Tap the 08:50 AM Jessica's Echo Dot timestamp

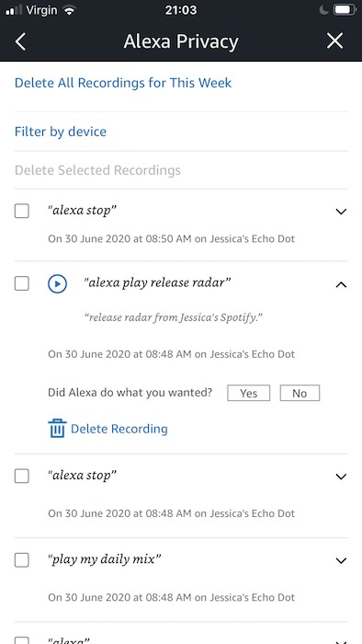coord(172,238)
